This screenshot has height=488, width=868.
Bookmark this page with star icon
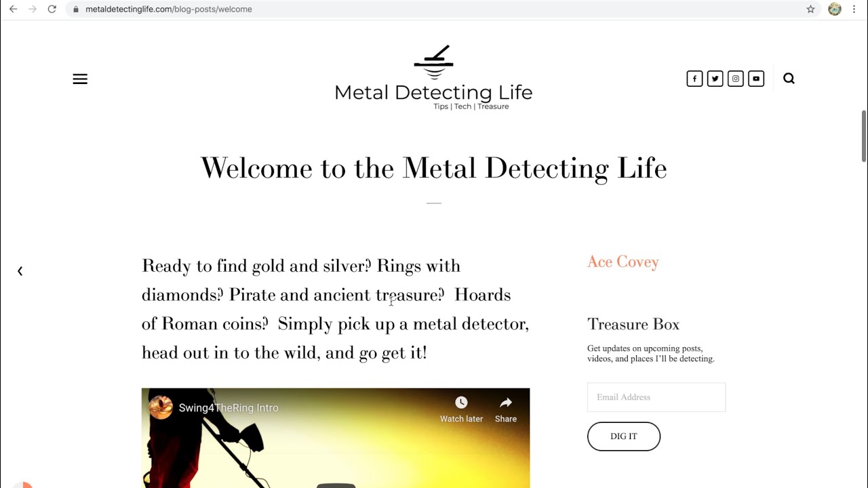810,9
